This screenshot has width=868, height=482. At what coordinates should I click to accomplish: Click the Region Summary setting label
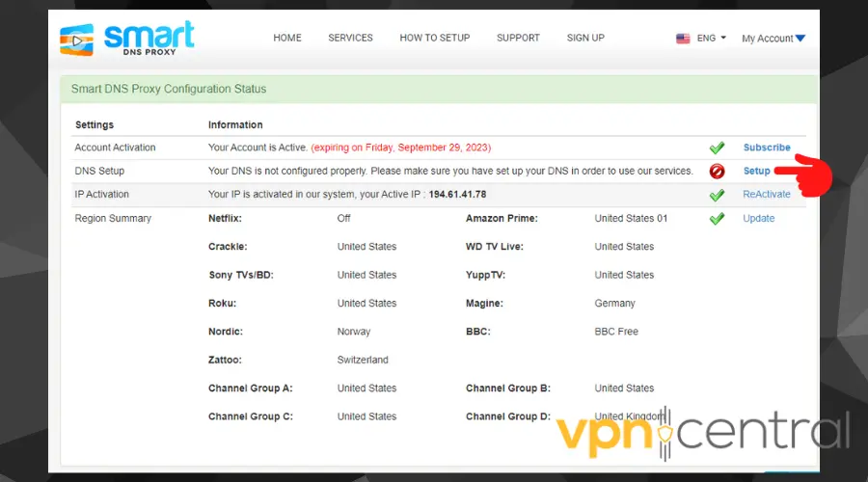(x=113, y=218)
